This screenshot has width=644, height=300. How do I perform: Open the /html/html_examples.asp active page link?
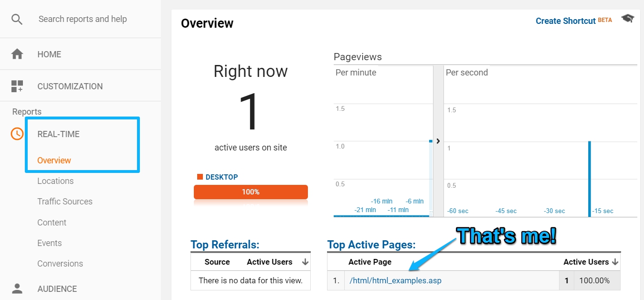click(x=395, y=280)
